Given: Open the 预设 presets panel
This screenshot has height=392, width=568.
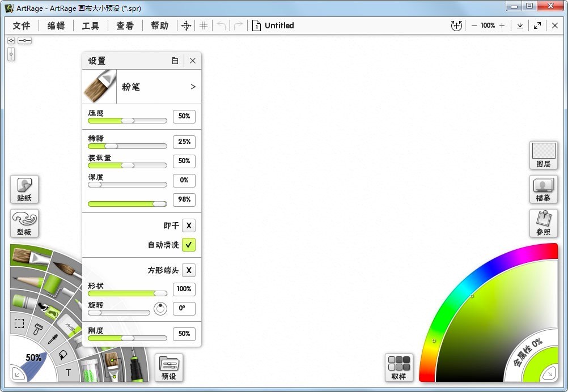Looking at the screenshot, I should coord(168,367).
